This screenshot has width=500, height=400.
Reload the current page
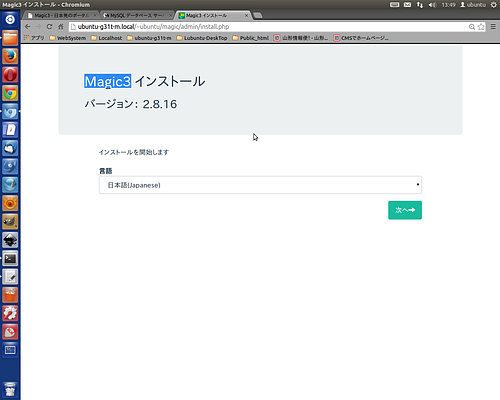click(49, 27)
